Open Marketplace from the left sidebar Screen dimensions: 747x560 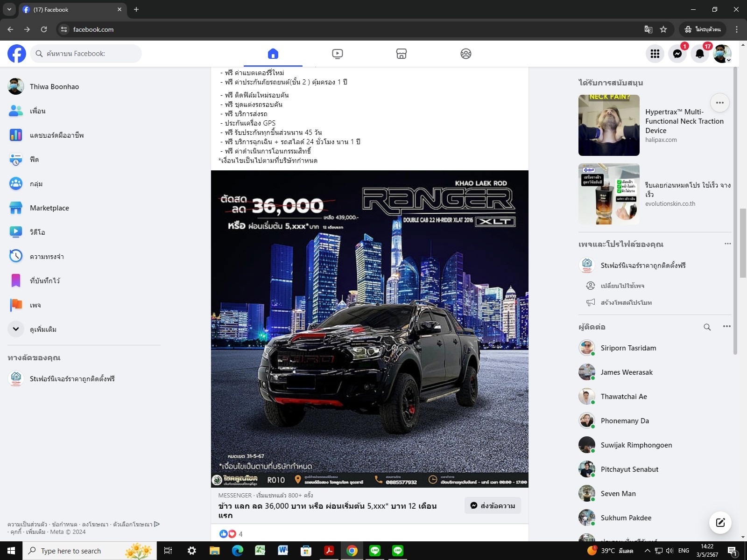(49, 208)
